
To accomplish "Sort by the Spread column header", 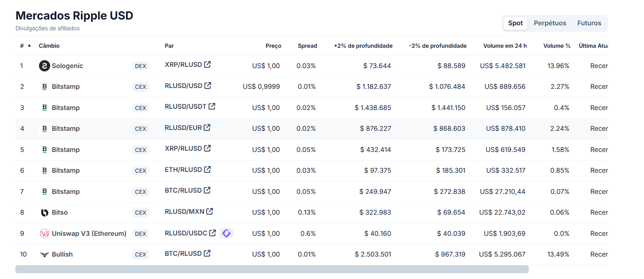I will tap(307, 46).
